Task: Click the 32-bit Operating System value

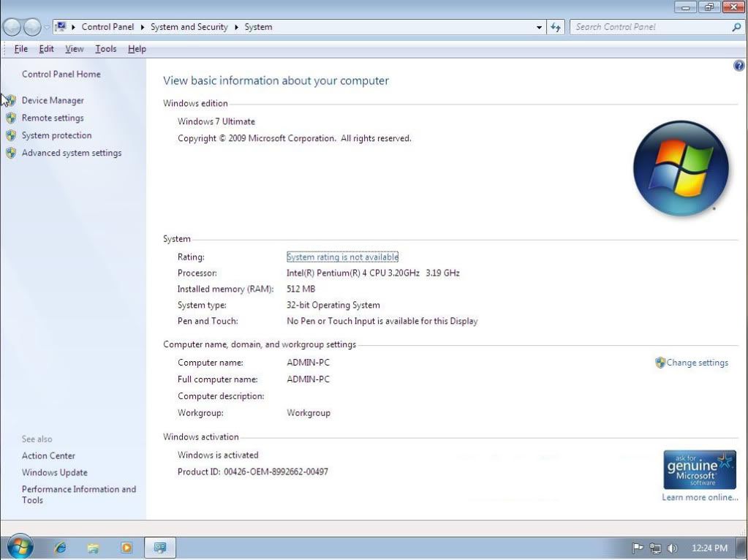Action: tap(333, 306)
